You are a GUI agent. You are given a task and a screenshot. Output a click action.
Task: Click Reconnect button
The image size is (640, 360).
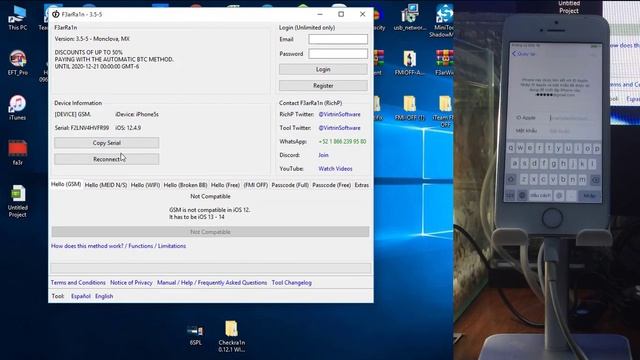pos(107,159)
